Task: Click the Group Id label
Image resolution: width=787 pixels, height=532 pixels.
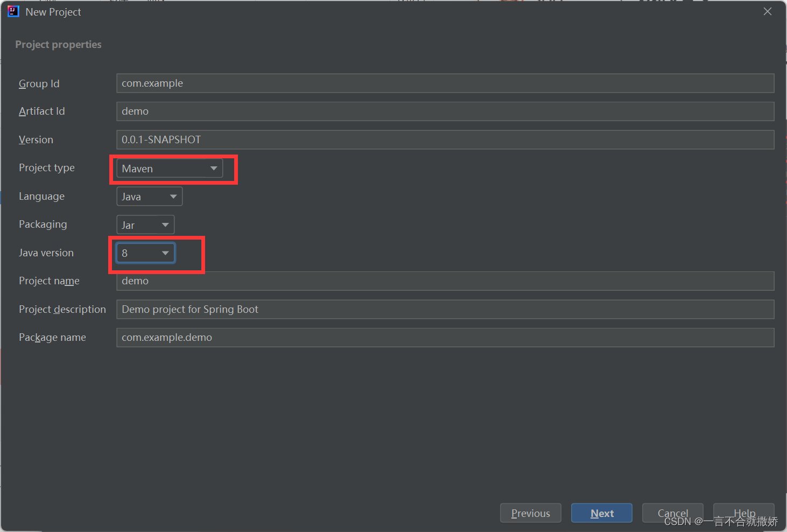Action: [39, 84]
